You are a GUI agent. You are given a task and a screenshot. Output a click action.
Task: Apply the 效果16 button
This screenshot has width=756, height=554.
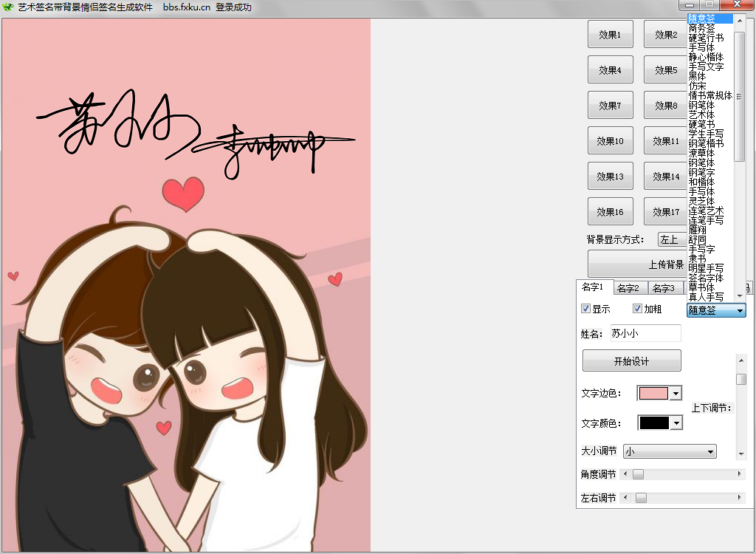pyautogui.click(x=611, y=211)
